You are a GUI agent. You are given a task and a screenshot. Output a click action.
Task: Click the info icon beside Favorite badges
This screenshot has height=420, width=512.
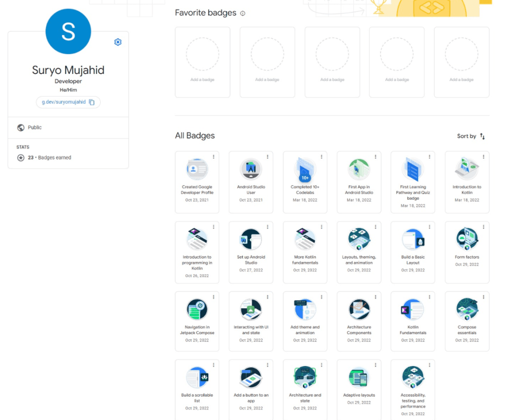(x=243, y=13)
